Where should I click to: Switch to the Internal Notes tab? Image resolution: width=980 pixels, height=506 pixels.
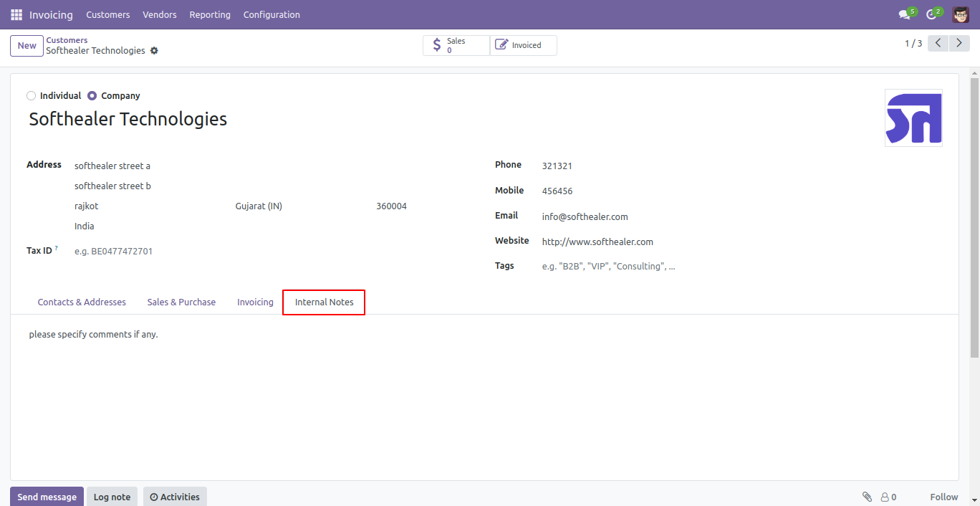(x=324, y=302)
